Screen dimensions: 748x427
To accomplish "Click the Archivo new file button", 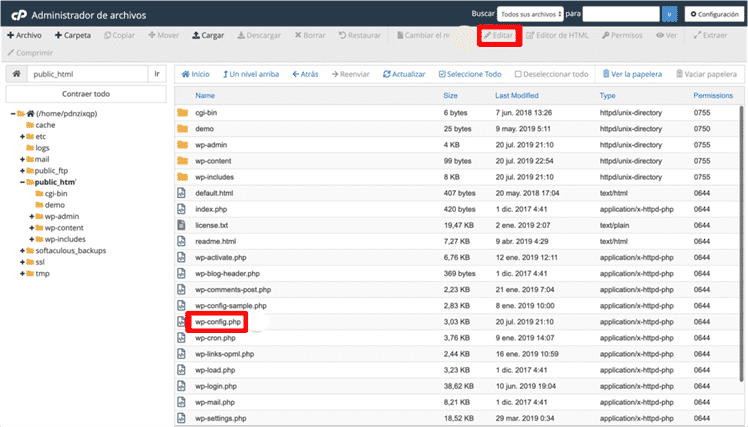I will click(24, 35).
